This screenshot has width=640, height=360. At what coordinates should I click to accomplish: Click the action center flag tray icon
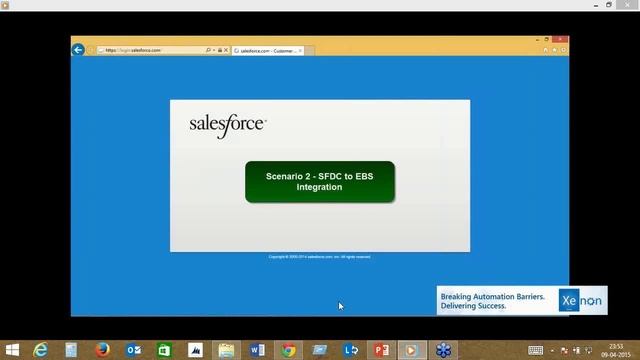[x=564, y=350]
